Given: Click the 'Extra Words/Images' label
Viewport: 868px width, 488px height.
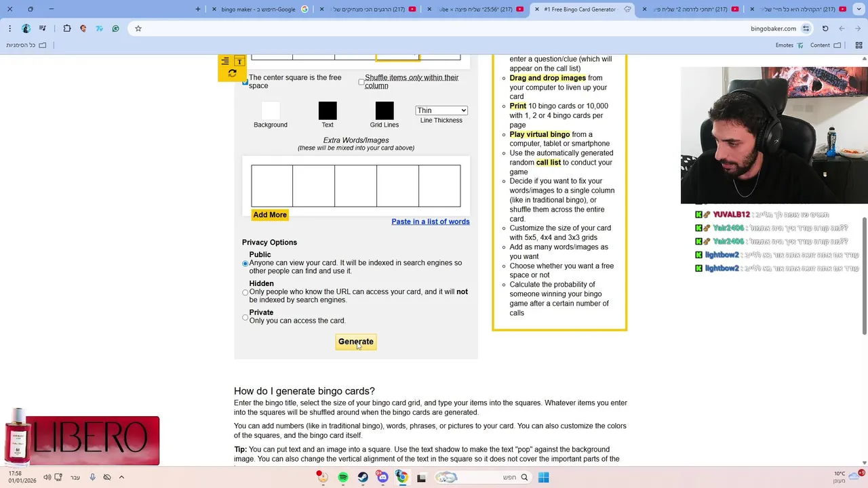Looking at the screenshot, I should pos(356,140).
